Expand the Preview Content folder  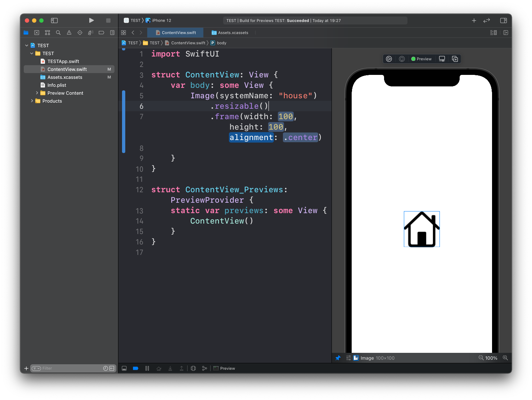coord(37,93)
